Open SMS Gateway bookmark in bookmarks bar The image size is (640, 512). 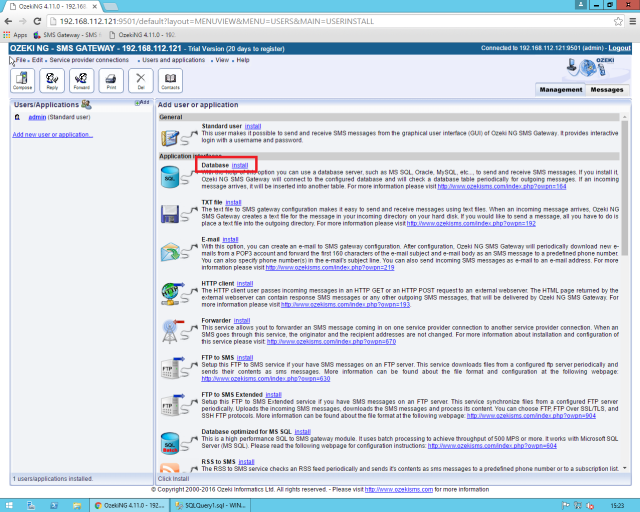67,35
